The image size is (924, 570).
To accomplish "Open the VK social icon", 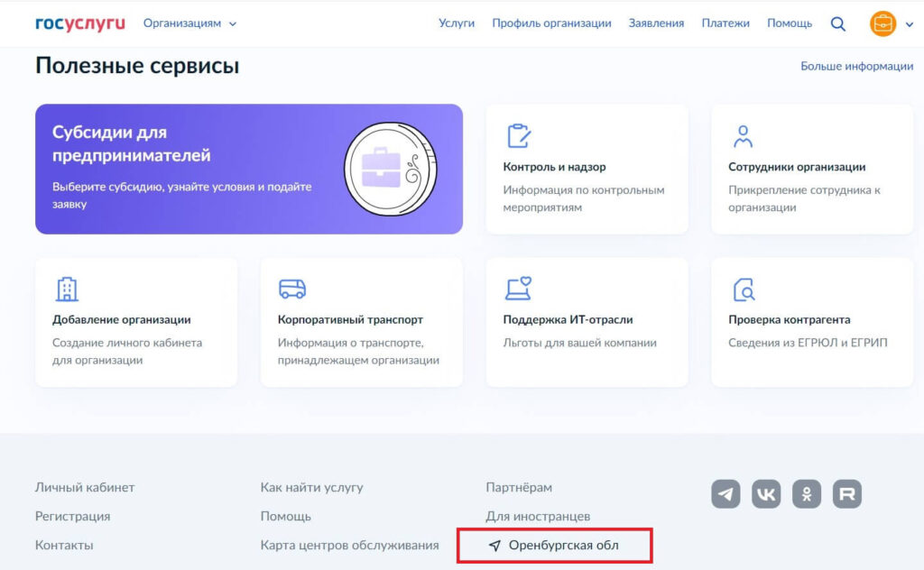I will coord(766,494).
